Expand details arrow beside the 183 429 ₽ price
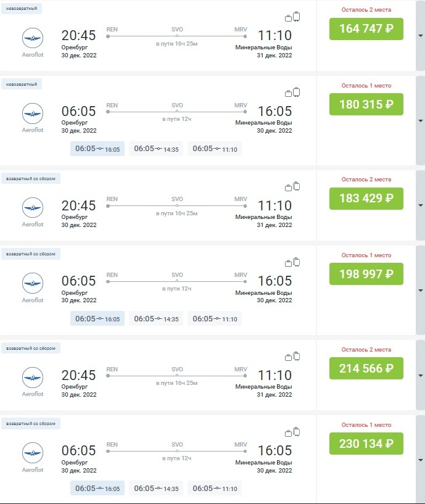 pyautogui.click(x=420, y=205)
